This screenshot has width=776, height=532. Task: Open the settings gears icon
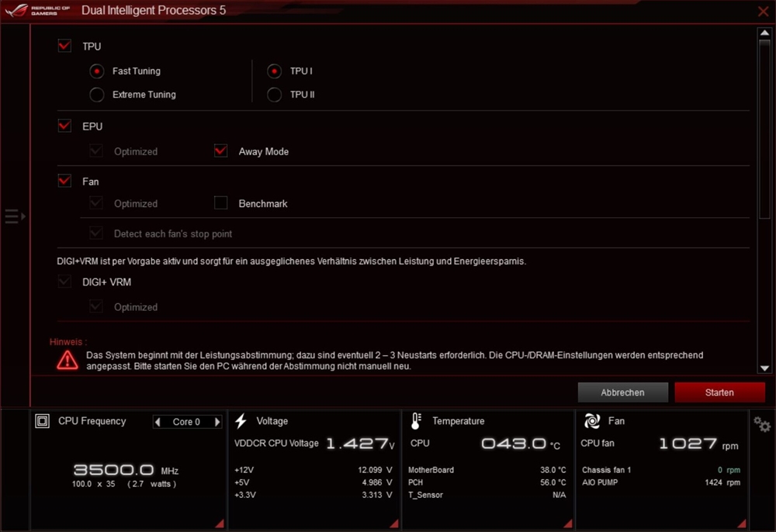(x=762, y=424)
